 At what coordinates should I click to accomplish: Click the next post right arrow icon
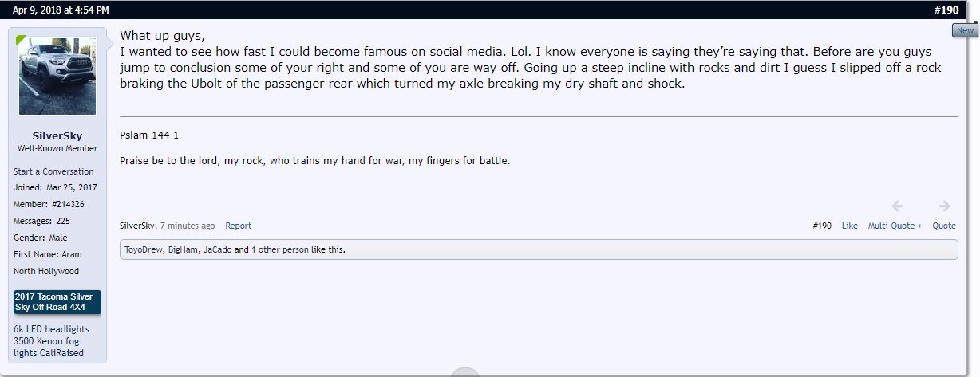pyautogui.click(x=945, y=206)
